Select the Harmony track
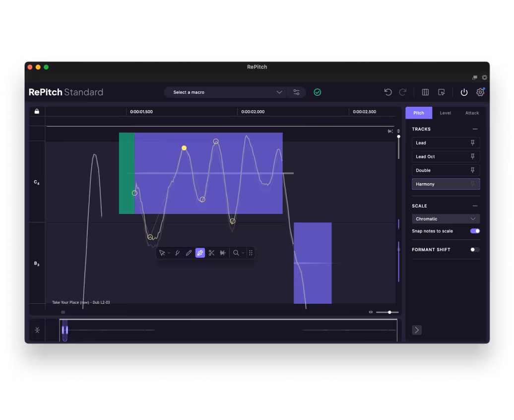 tap(446, 184)
